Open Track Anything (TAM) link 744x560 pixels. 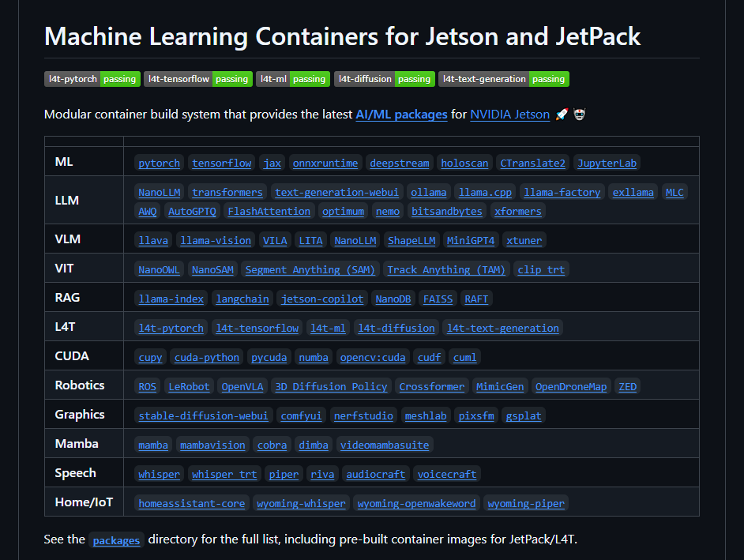446,270
